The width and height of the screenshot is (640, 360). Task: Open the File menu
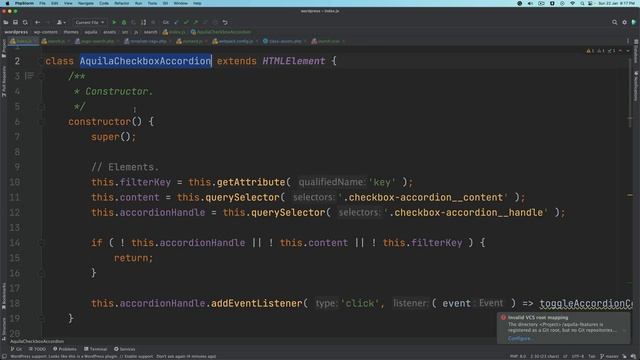pyautogui.click(x=42, y=3)
